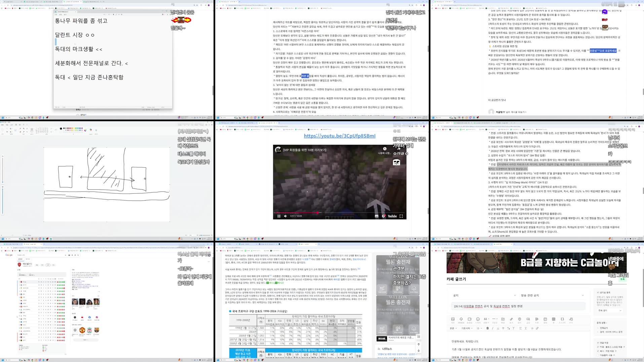Viewport: 644px width, 362px height.
Task: Insert a sticker into the cafe post
Action: coord(478,319)
